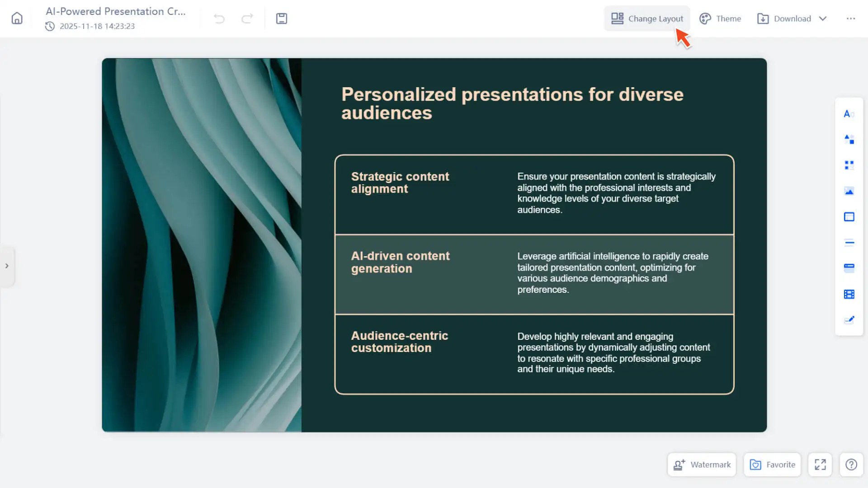Open the lines tool in right sidebar
The height and width of the screenshot is (488, 868).
[849, 243]
